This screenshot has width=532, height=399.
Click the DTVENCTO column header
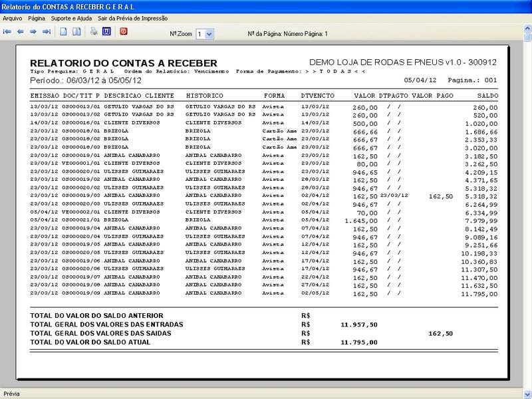[318, 96]
